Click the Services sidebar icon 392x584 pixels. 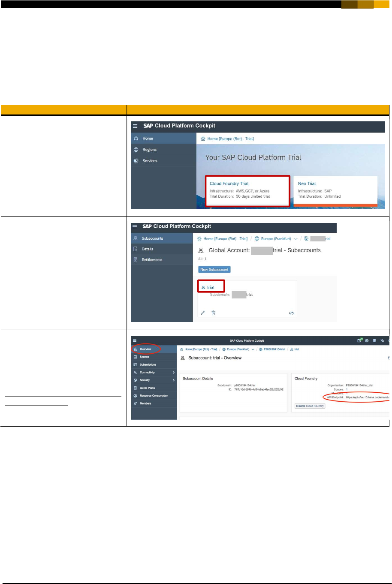[x=136, y=161]
